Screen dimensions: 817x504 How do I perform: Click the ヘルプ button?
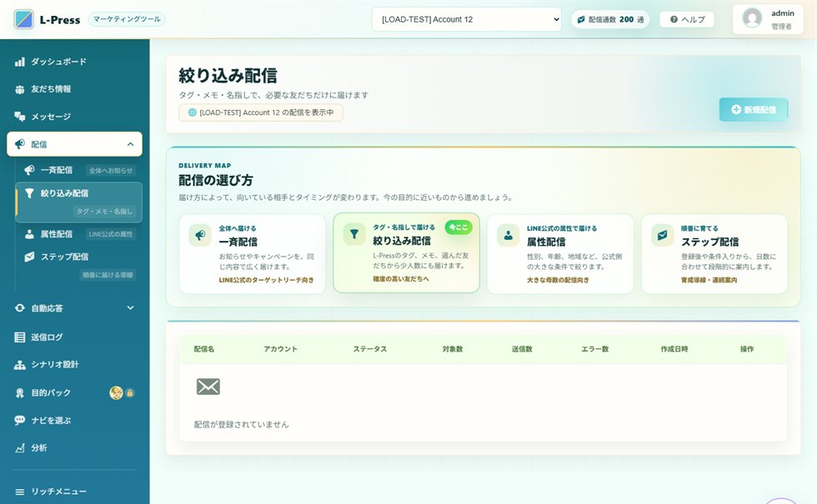[687, 19]
